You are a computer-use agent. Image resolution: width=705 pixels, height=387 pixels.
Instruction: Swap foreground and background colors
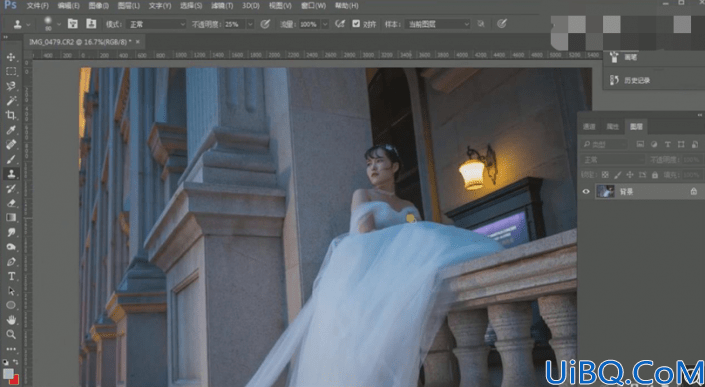pos(16,362)
